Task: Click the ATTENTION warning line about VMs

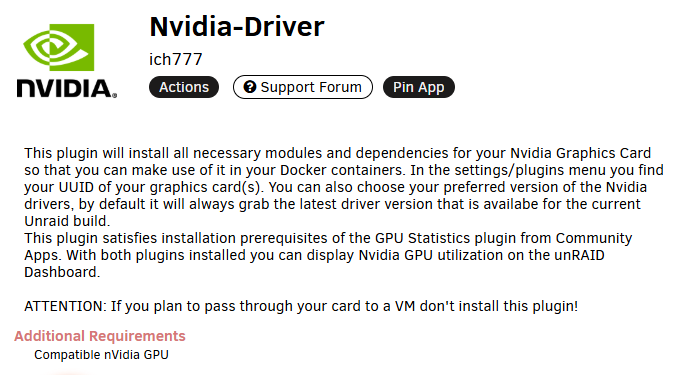Action: 301,306
